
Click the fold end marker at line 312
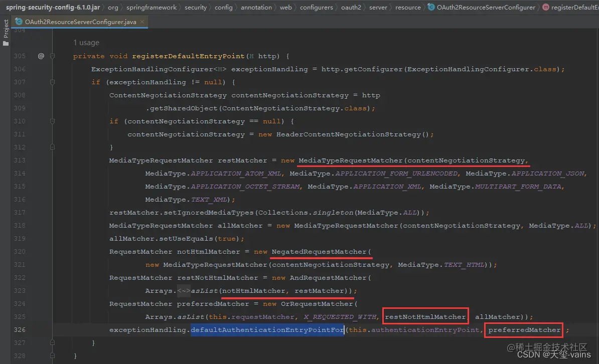point(52,147)
